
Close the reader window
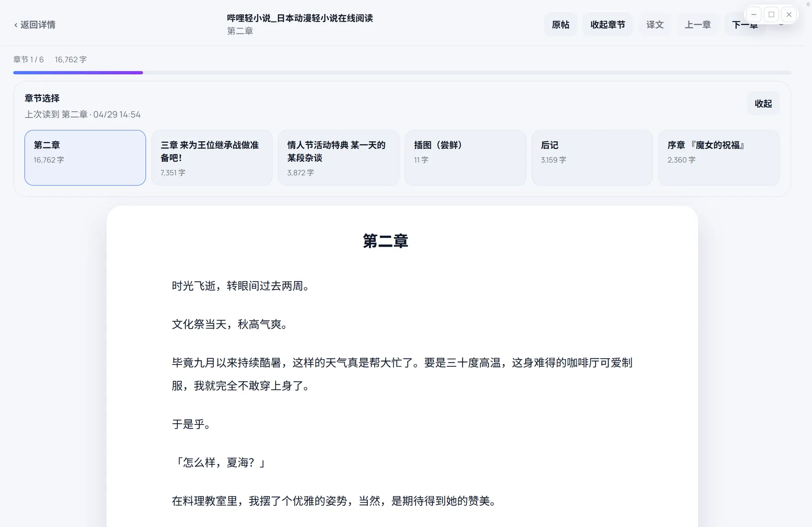[789, 14]
